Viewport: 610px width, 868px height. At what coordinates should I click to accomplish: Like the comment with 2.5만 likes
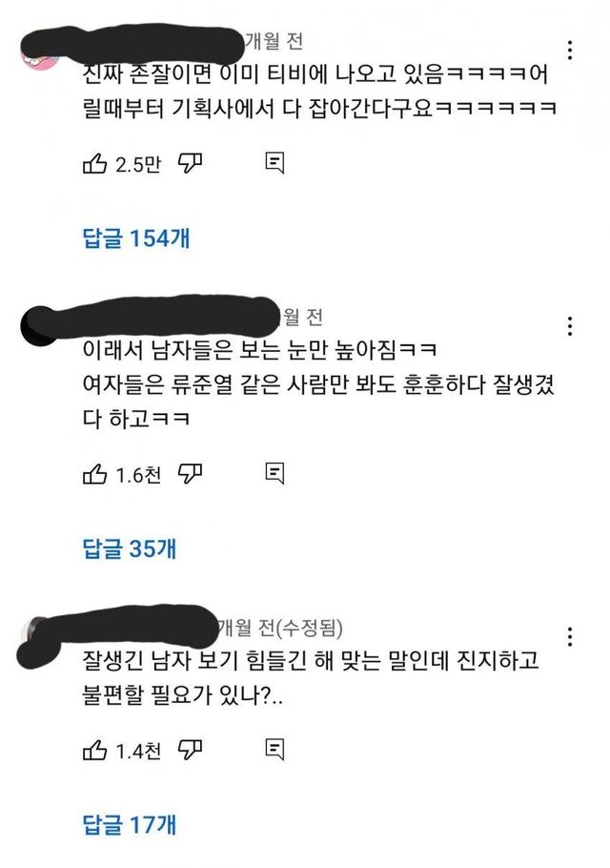(x=94, y=163)
